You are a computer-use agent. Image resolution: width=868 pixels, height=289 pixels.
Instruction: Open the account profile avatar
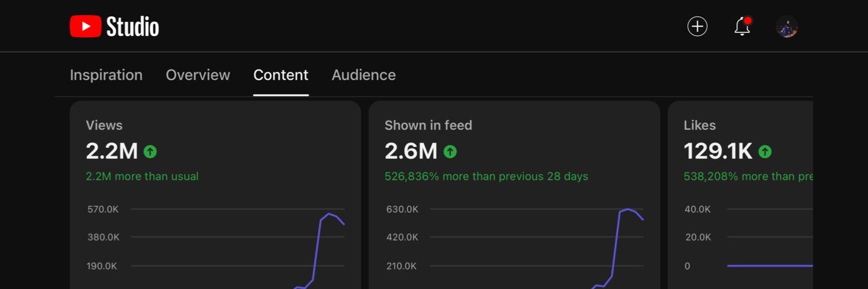point(787,27)
